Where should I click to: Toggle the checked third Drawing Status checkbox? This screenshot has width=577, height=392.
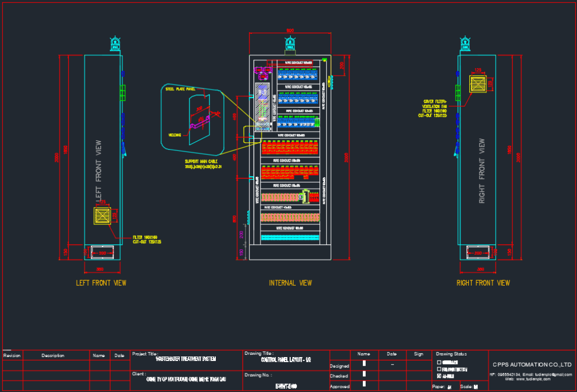coord(440,376)
